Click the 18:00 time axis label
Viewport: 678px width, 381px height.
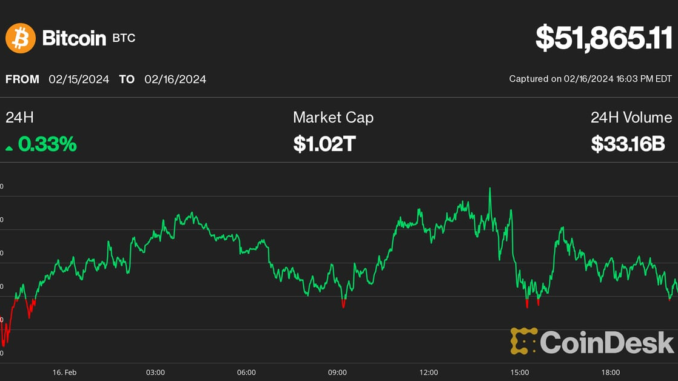tap(611, 372)
